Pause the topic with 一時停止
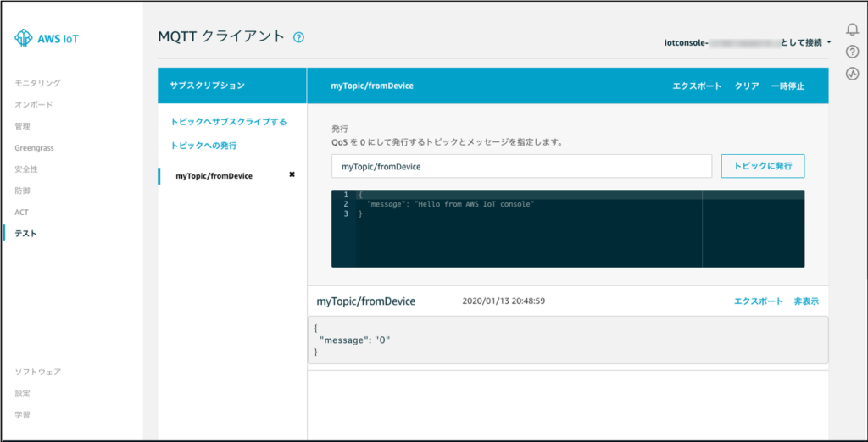 [787, 86]
